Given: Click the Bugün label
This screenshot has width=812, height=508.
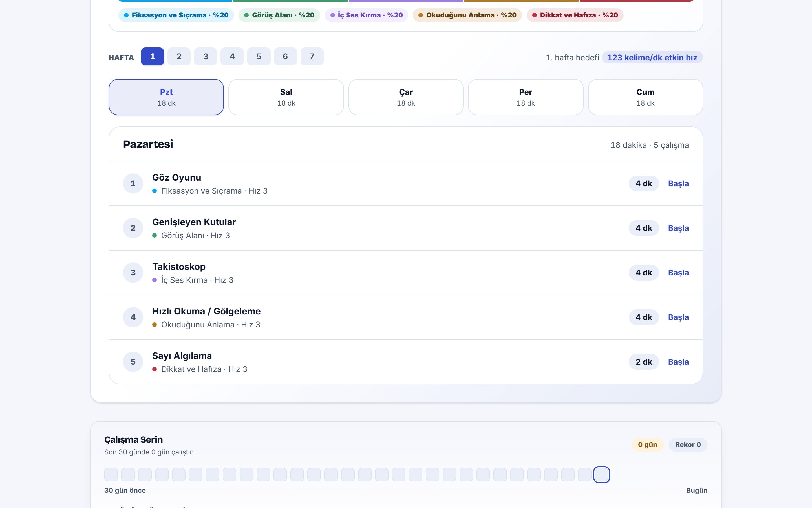Looking at the screenshot, I should [x=697, y=491].
